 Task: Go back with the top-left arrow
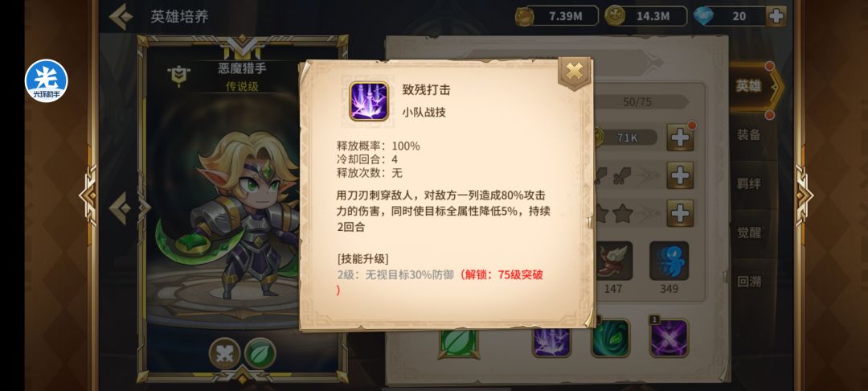point(121,17)
